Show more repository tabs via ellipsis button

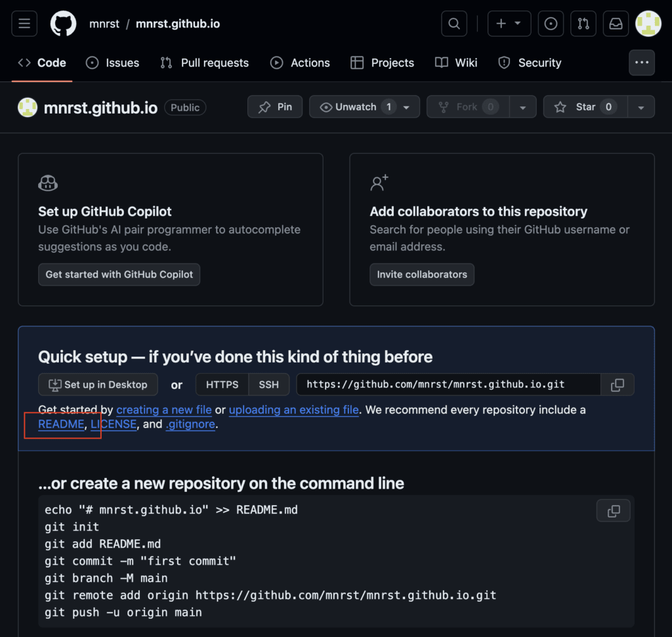point(642,62)
